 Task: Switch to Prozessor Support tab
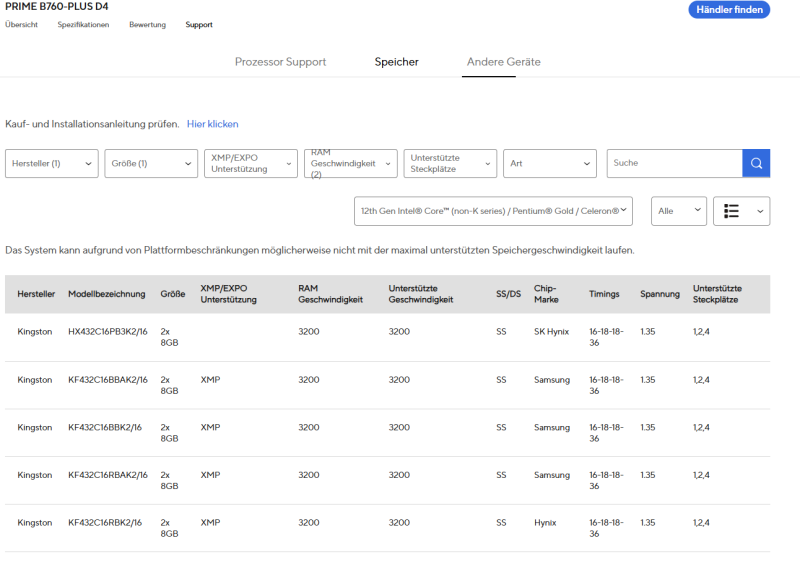280,62
